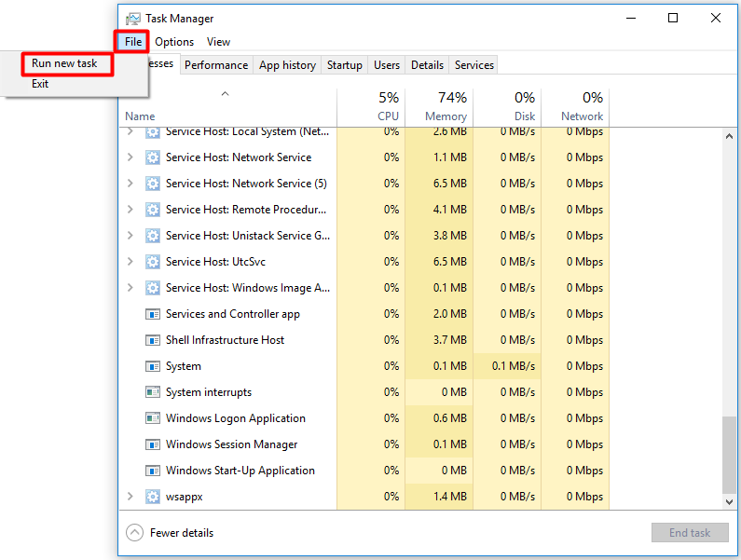Click the scrollbar down arrow
This screenshot has height=560, width=741.
[729, 502]
